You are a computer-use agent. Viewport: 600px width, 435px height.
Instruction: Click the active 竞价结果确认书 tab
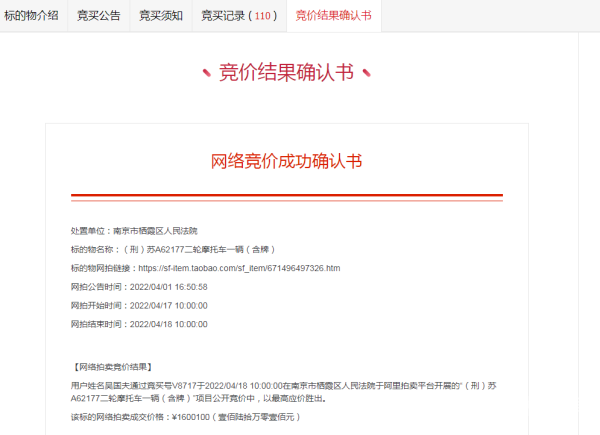click(x=333, y=16)
